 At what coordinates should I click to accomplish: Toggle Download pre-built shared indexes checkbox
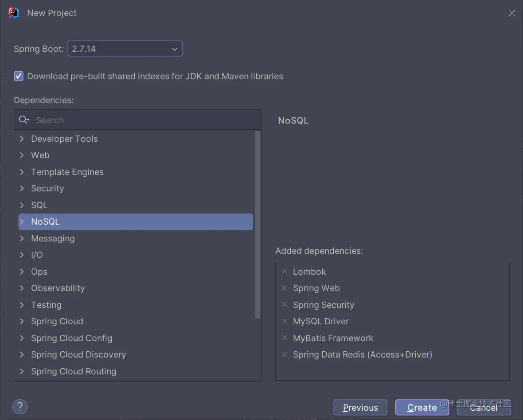click(19, 76)
